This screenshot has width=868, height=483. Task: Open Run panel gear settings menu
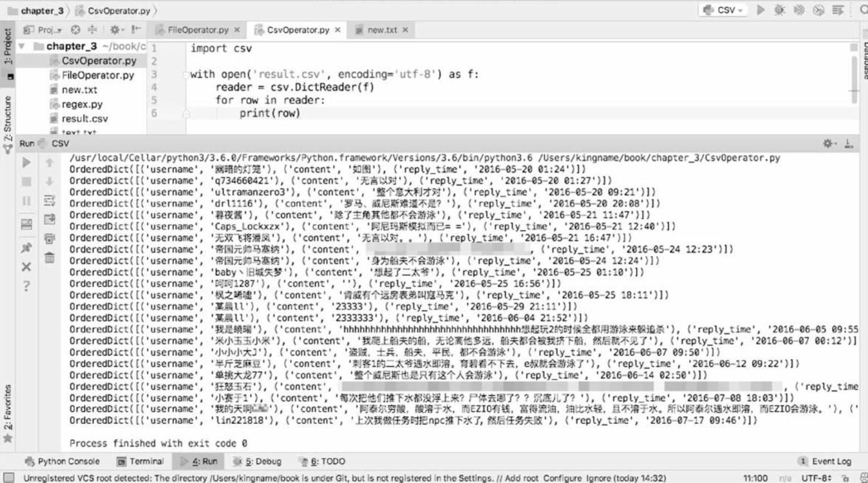click(829, 144)
